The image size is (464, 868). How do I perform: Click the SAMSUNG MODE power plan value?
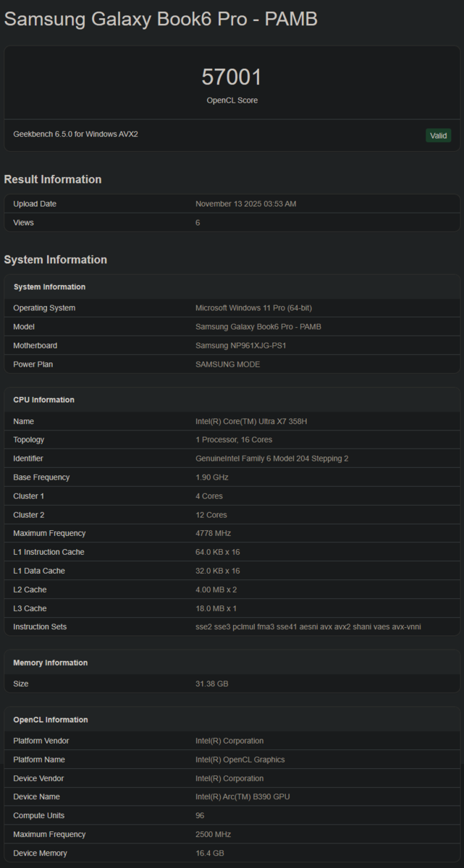pos(227,365)
